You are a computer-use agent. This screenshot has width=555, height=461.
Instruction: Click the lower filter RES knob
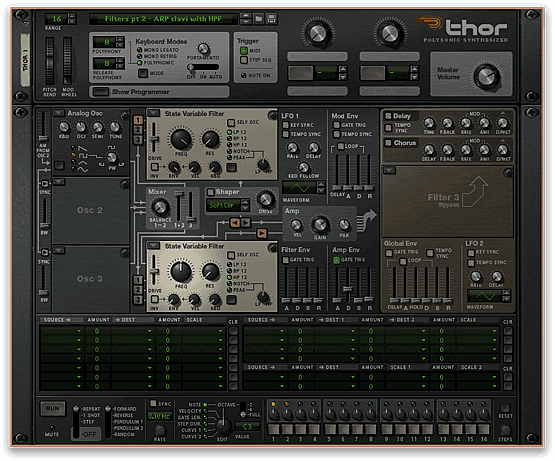[x=210, y=272]
